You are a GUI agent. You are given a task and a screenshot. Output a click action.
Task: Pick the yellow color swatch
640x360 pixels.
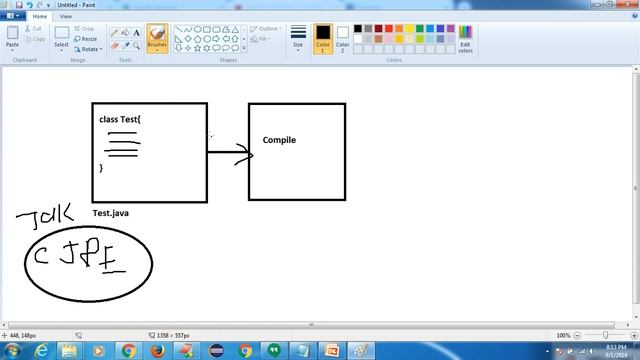[409, 29]
